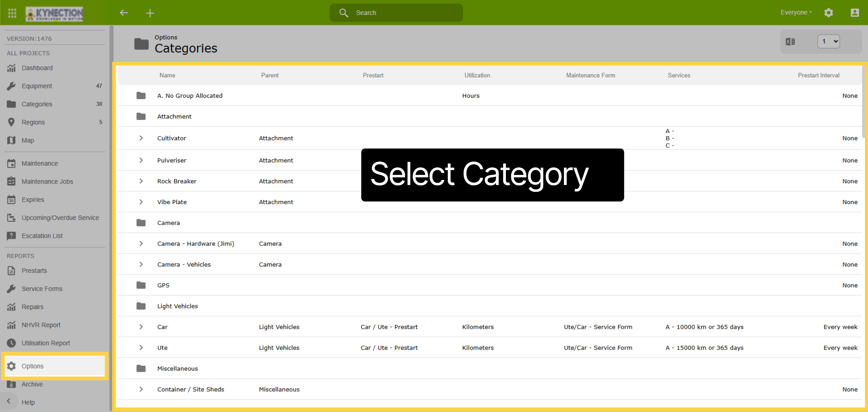Sort by the Utilization column header
868x412 pixels.
(477, 75)
